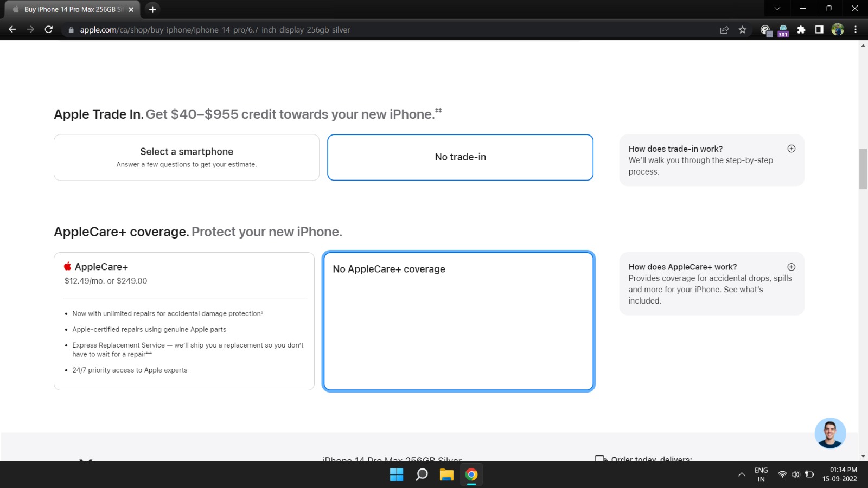Open Windows taskbar search
868x488 pixels.
(422, 474)
